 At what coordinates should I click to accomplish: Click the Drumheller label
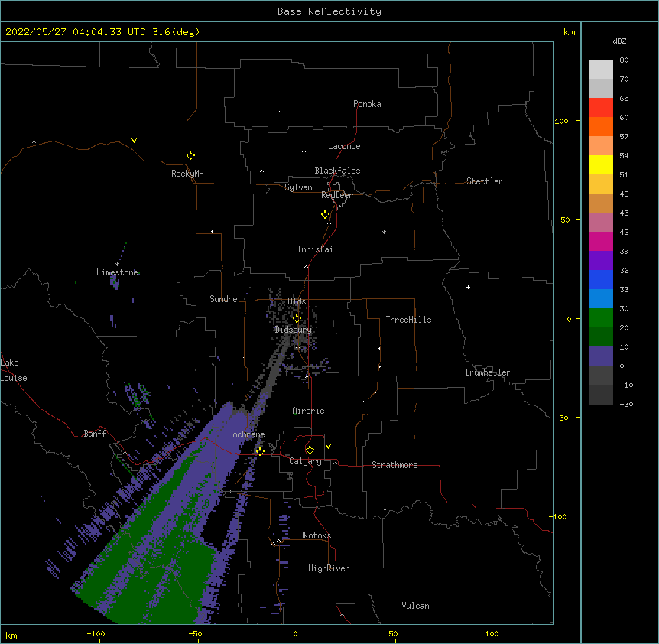click(488, 372)
